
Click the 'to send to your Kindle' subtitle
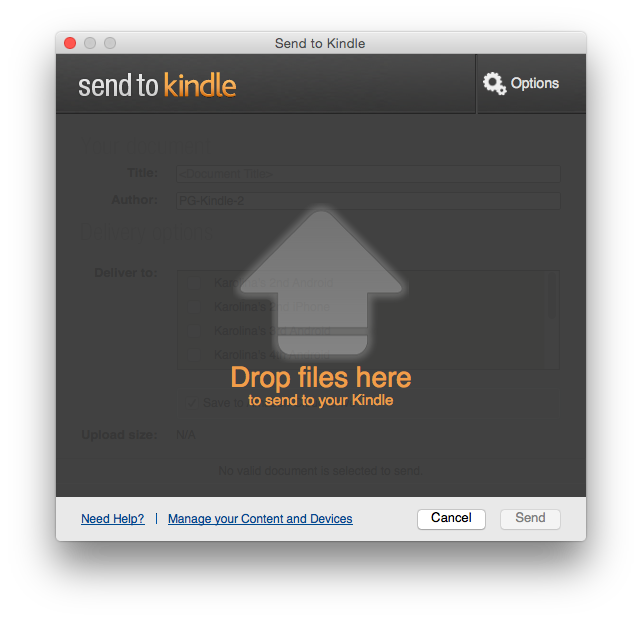321,400
